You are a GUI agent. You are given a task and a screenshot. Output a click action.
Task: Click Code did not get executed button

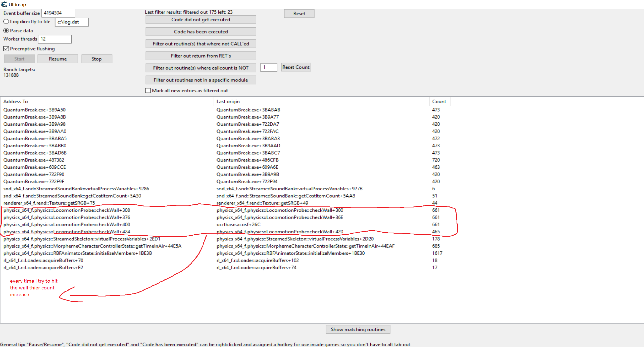[201, 20]
